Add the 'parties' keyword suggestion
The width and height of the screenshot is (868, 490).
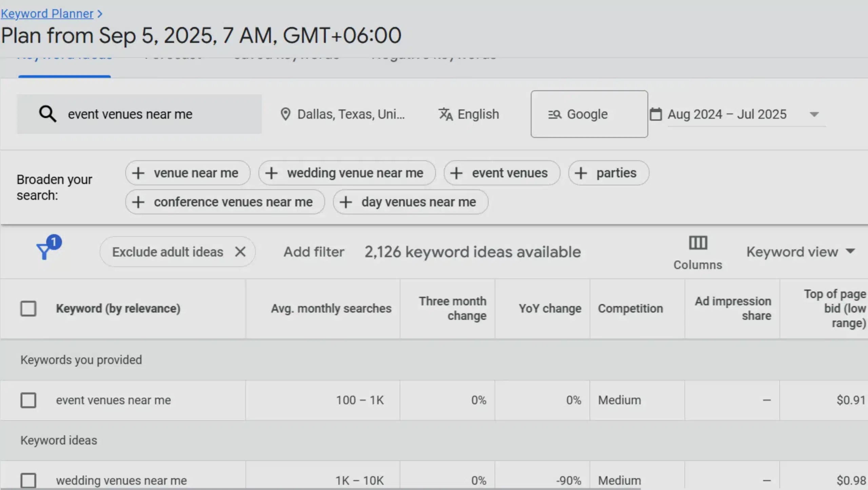[x=608, y=173]
